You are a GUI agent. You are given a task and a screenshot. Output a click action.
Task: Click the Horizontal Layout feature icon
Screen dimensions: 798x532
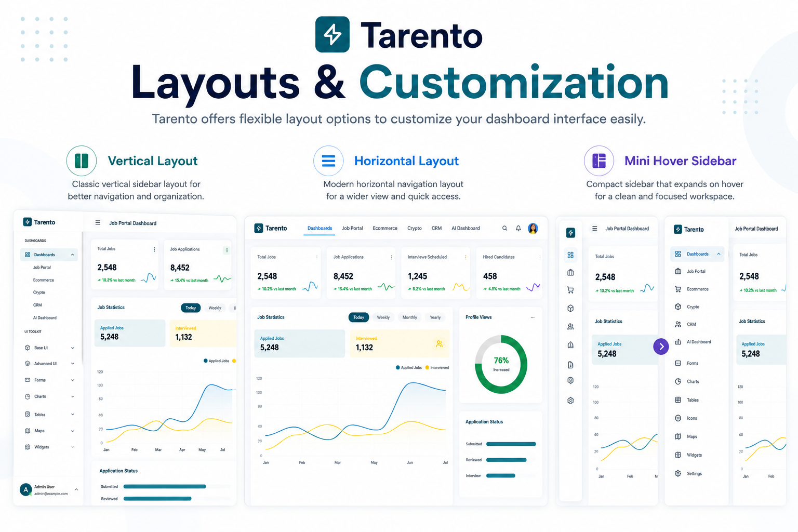coord(328,161)
